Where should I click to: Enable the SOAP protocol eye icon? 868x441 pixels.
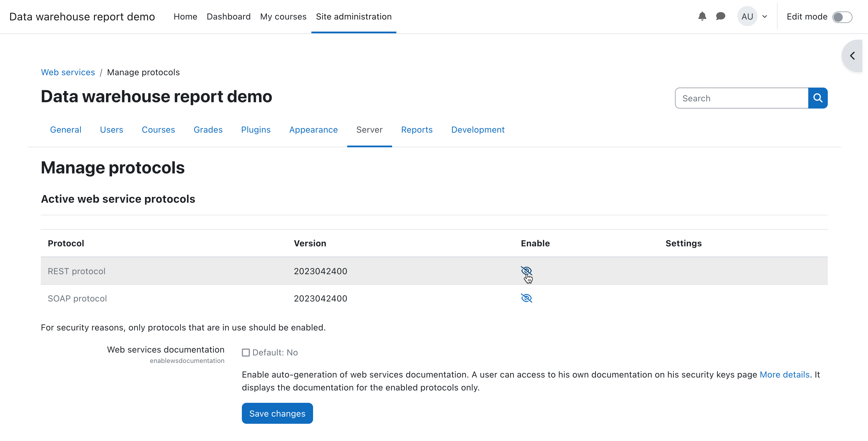point(526,298)
